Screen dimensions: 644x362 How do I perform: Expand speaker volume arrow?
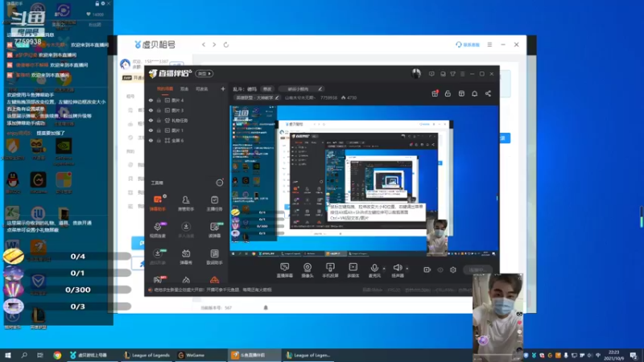[x=407, y=269]
